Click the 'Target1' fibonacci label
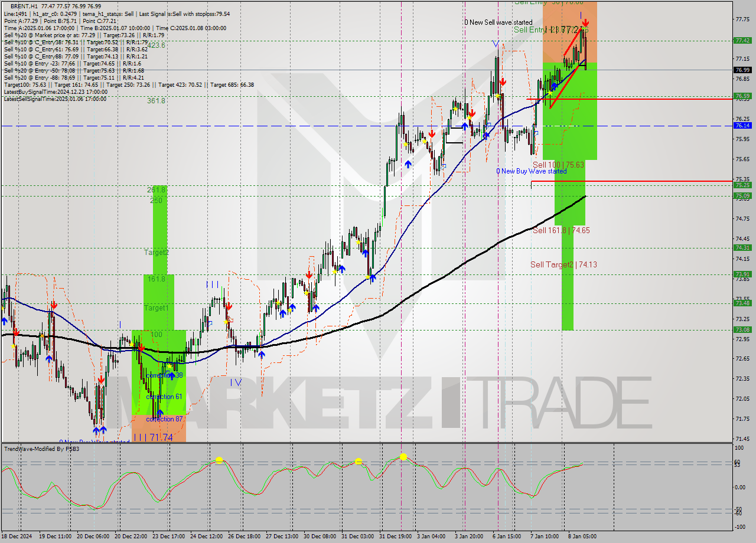 point(157,308)
